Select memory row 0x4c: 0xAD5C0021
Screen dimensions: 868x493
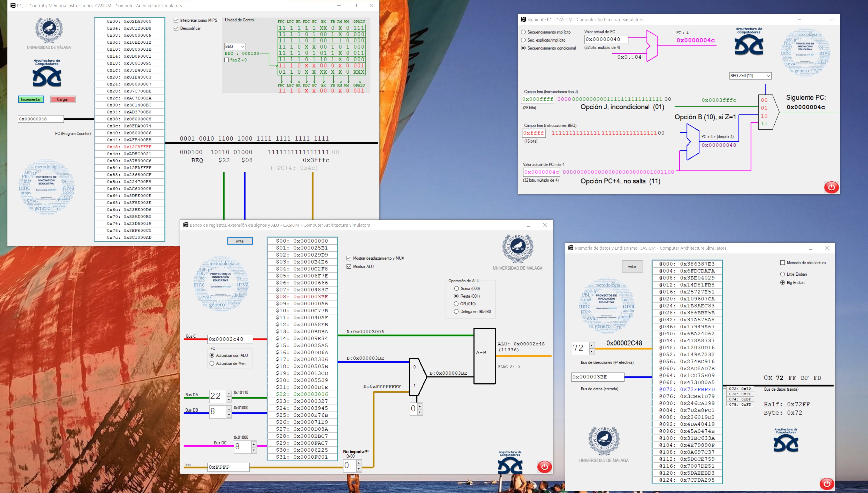[129, 154]
